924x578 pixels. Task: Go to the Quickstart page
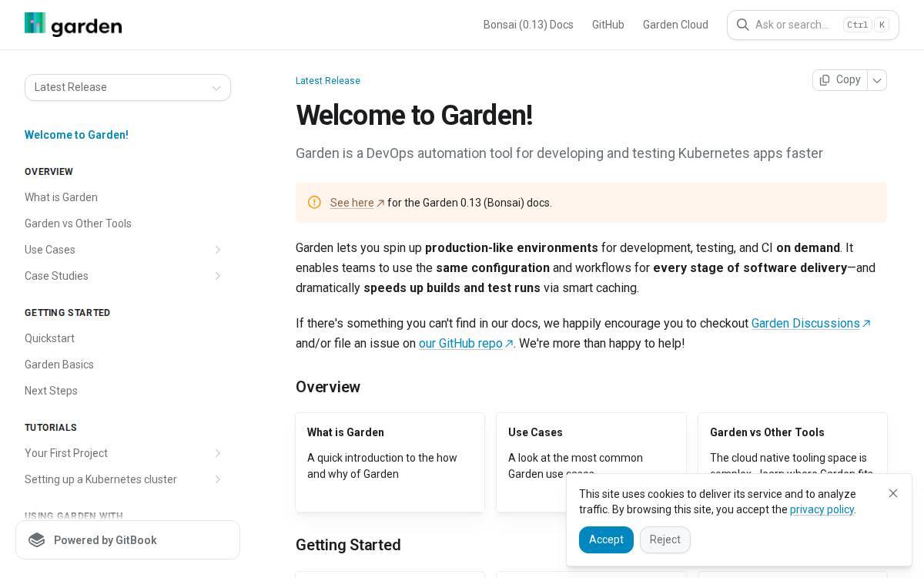point(49,338)
